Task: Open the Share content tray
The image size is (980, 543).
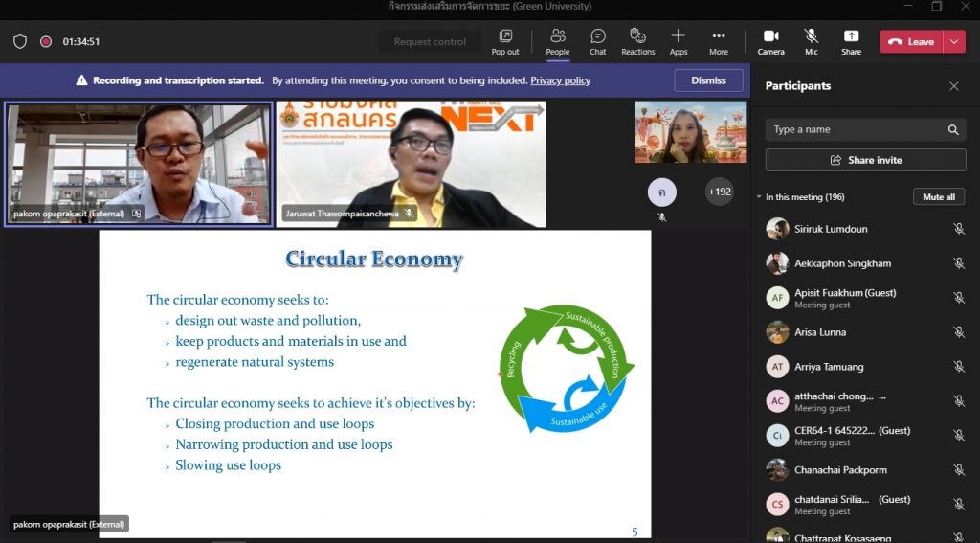Action: [x=851, y=41]
